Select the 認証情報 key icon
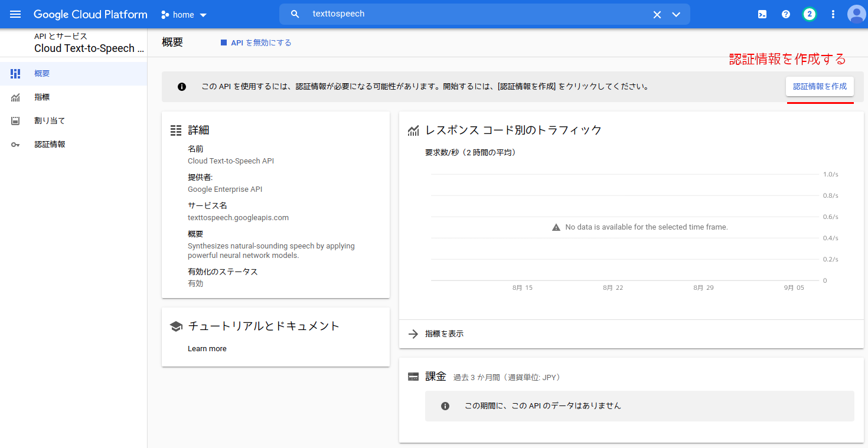 click(16, 144)
